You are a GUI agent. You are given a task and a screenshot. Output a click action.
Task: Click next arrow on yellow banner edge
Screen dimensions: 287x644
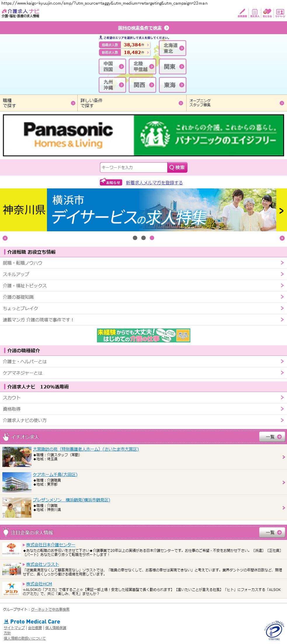click(x=281, y=210)
